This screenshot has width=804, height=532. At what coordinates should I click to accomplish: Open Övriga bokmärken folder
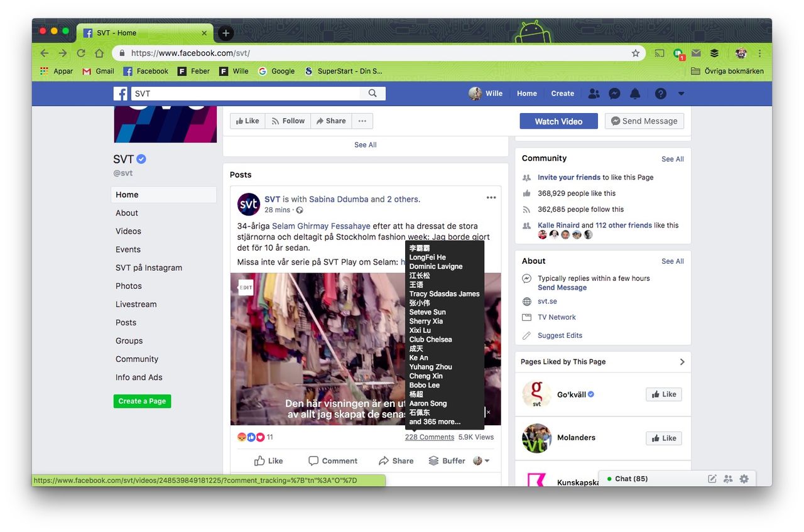(727, 72)
